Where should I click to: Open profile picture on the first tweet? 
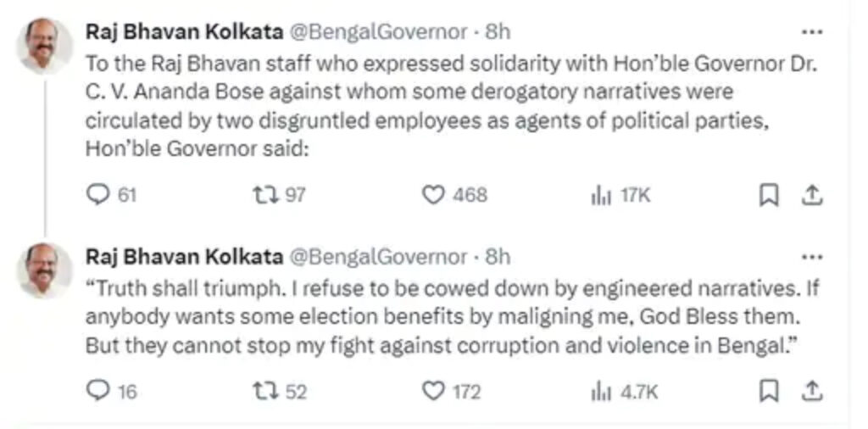pos(44,46)
